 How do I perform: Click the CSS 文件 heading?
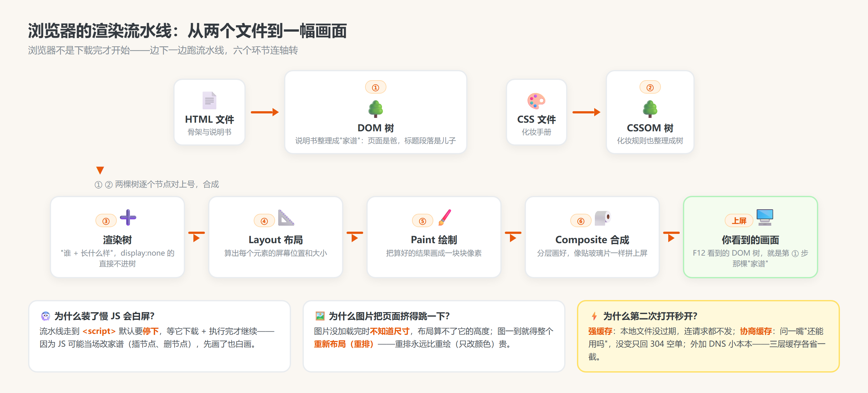(x=536, y=119)
